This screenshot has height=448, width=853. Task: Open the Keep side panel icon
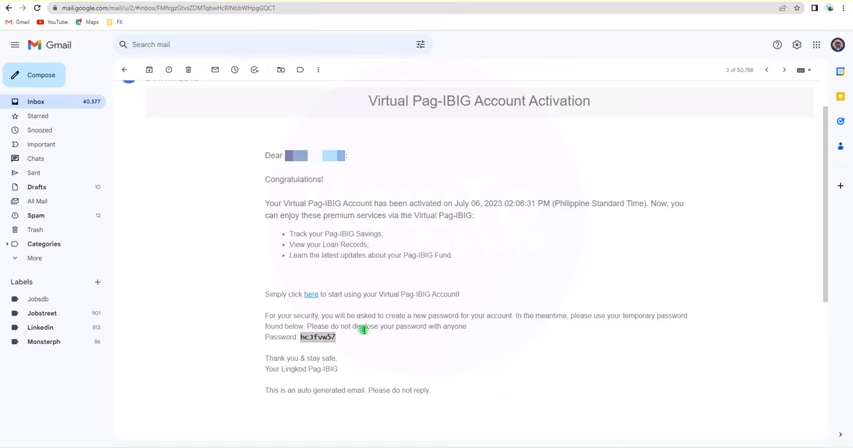[840, 96]
